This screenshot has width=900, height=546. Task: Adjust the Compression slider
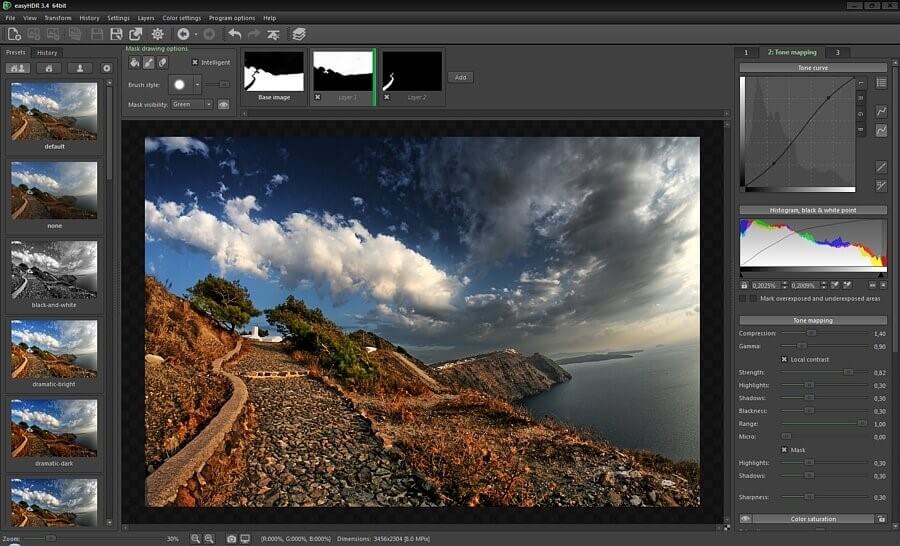click(825, 333)
